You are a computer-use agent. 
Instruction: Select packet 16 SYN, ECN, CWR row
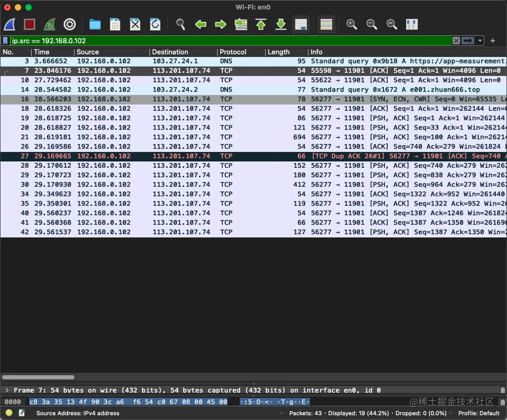pyautogui.click(x=253, y=99)
